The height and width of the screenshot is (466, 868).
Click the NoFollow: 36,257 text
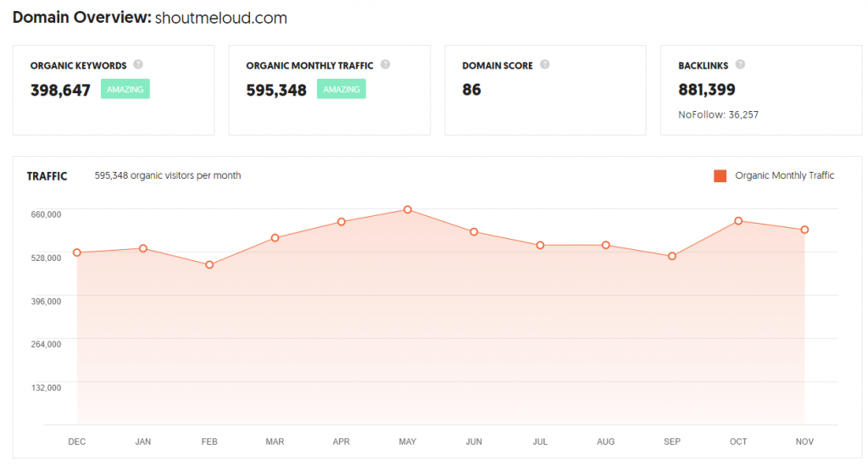coord(718,114)
